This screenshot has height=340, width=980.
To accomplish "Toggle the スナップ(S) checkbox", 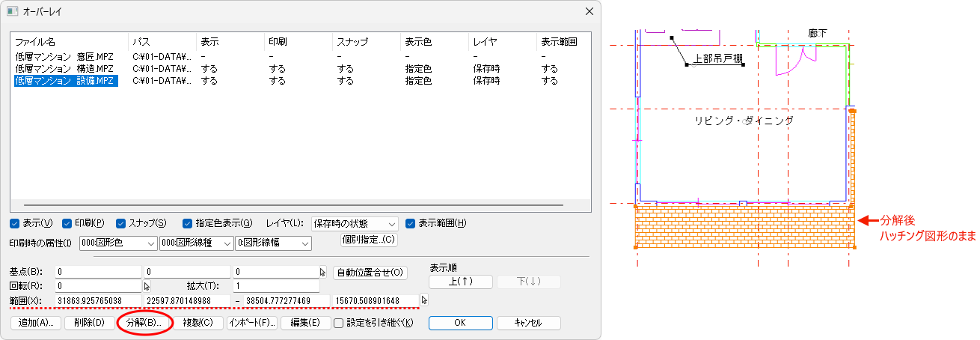I will (x=121, y=223).
